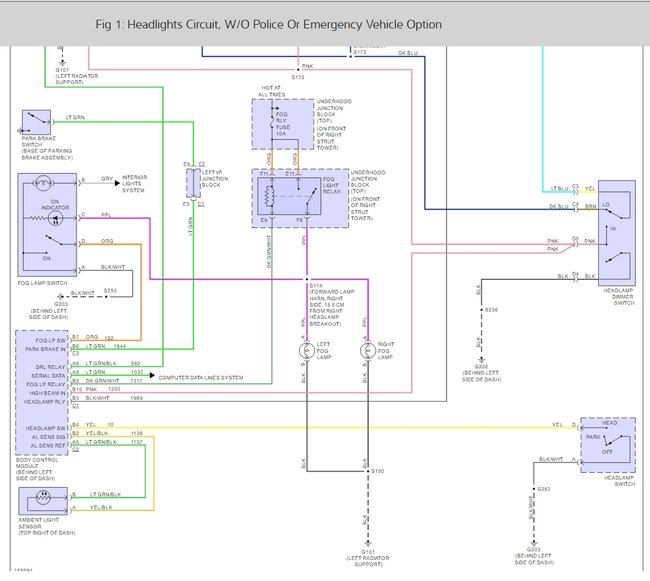Viewport: 650px width, 581px height.
Task: Select the AL SENS REF pin label
Action: click(x=48, y=445)
